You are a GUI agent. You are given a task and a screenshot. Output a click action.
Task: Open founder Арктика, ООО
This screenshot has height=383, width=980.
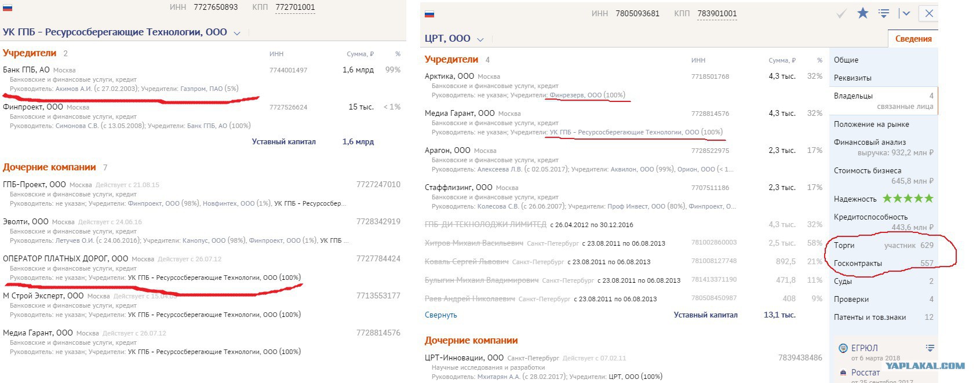tap(449, 76)
